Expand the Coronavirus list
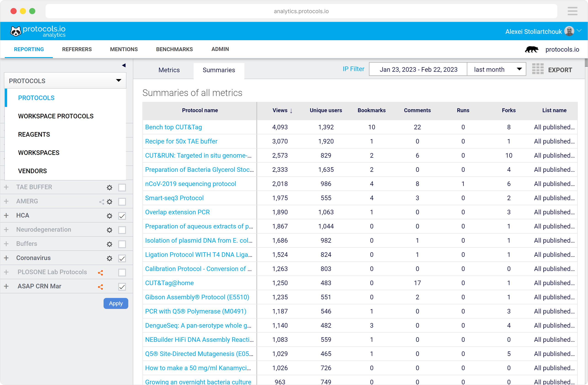Viewport: 588px width, 385px height. point(6,258)
